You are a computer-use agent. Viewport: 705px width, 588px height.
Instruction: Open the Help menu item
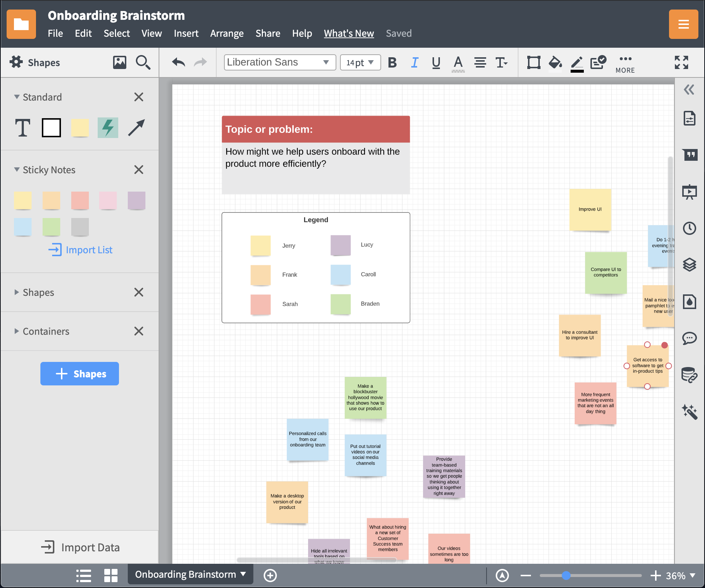[301, 33]
